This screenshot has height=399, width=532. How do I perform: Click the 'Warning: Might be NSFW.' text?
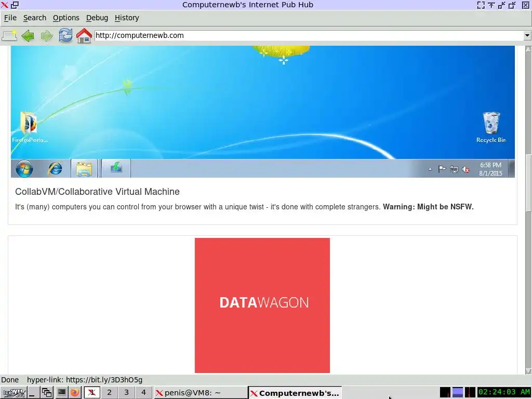click(x=428, y=207)
